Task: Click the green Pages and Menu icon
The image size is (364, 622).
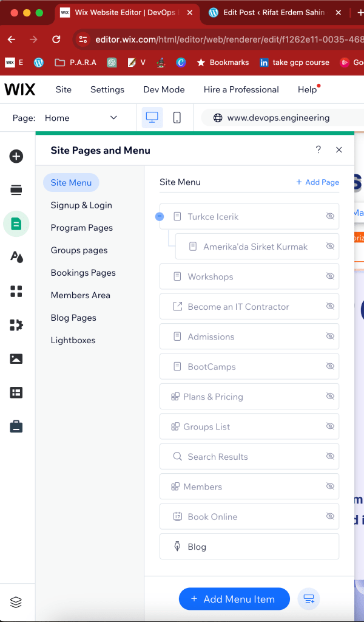Action: point(16,224)
